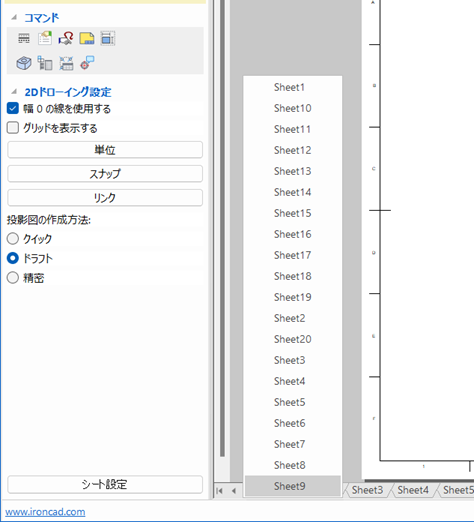Pick Sheet19 in the popup list
Viewport: 474px width, 522px height.
click(x=293, y=297)
